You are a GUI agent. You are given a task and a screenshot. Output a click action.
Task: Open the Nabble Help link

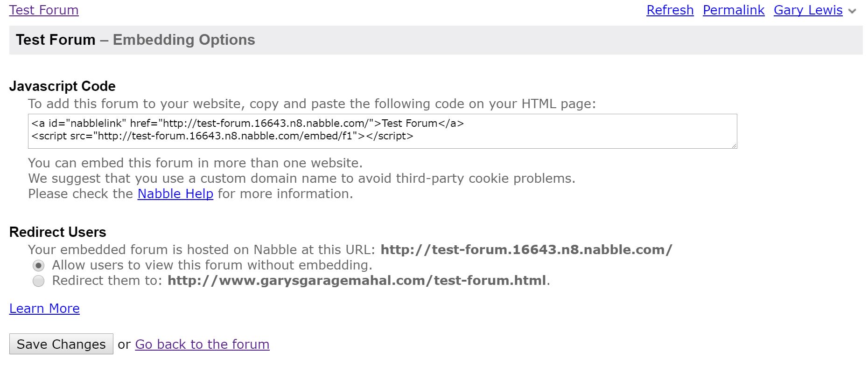pyautogui.click(x=175, y=194)
